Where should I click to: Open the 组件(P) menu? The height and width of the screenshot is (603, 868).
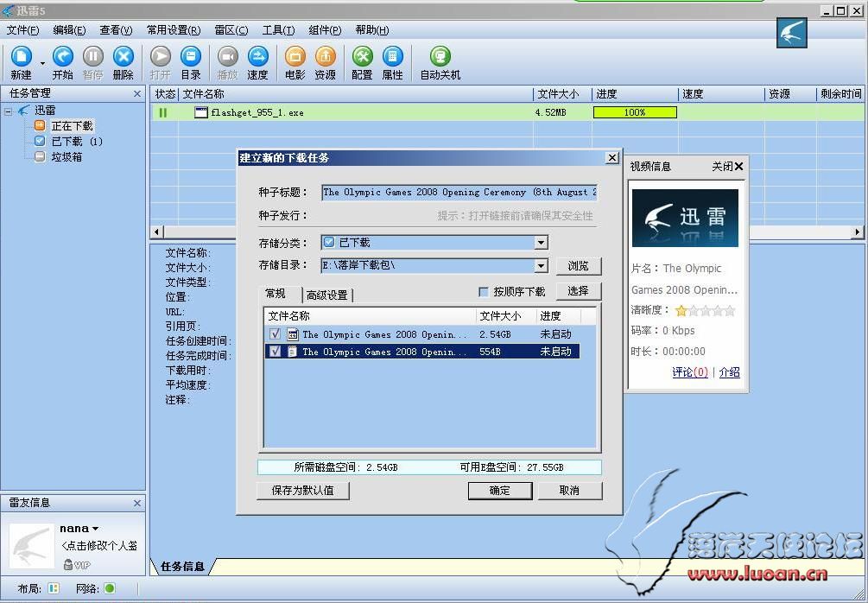325,30
